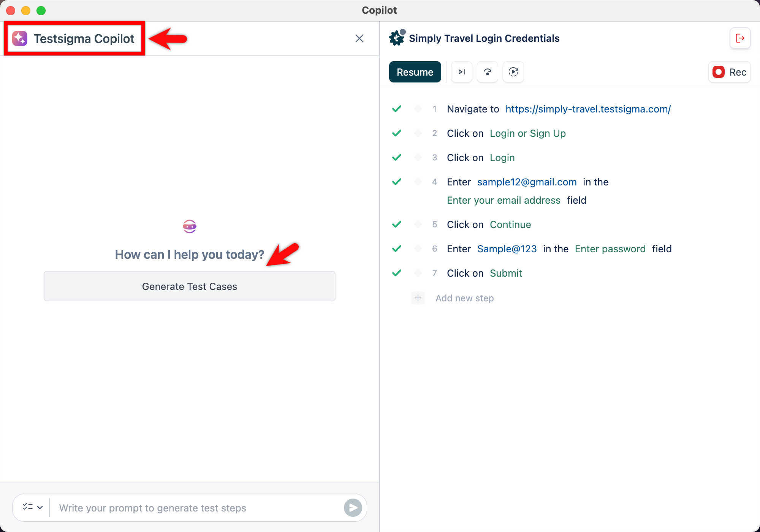
Task: Click the Resume button
Action: (x=415, y=72)
